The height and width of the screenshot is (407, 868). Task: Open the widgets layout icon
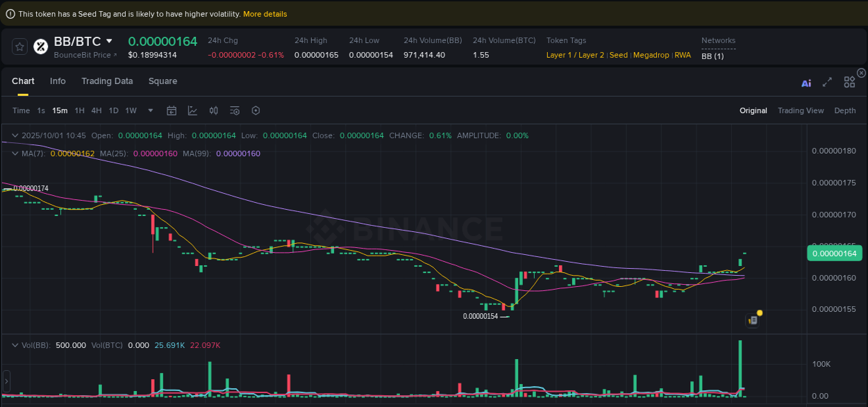point(849,81)
